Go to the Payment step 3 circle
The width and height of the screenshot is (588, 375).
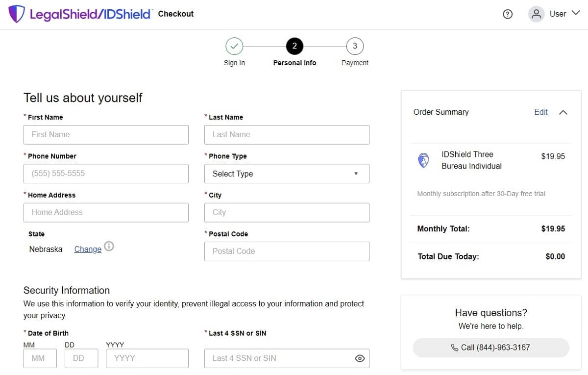(x=355, y=47)
